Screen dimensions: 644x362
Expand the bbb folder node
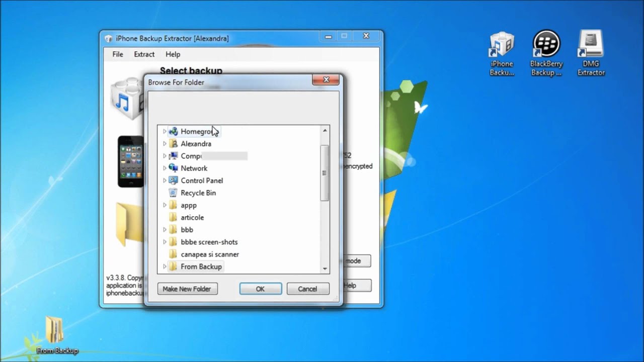(x=164, y=230)
